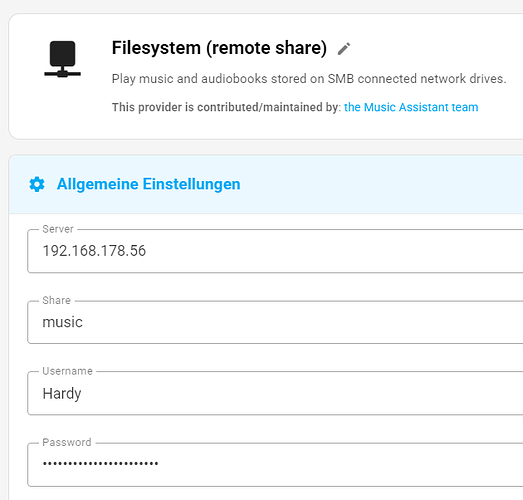Collapse the Allgemeine Einstellungen section header

[x=266, y=184]
